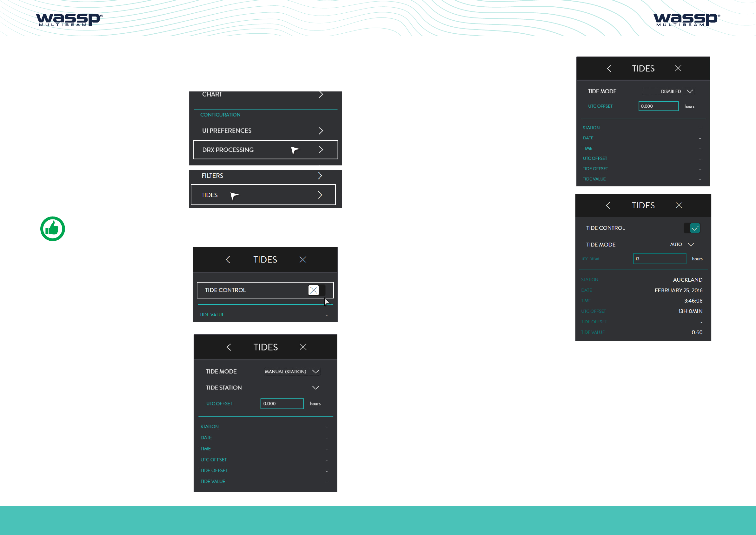
Task: Open the TIDE MODE dropdown set to MANUAL (STATION)
Action: (x=292, y=371)
